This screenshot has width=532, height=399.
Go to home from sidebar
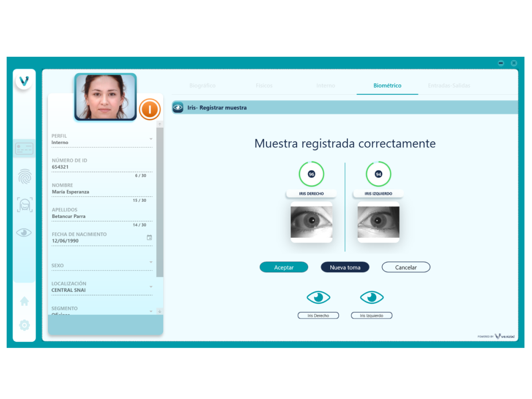[24, 301]
